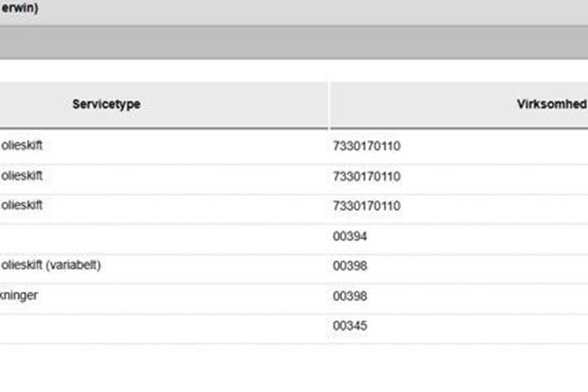Click the 00398 code beside olieskift (variabelt)
This screenshot has width=588, height=392.
tap(350, 266)
